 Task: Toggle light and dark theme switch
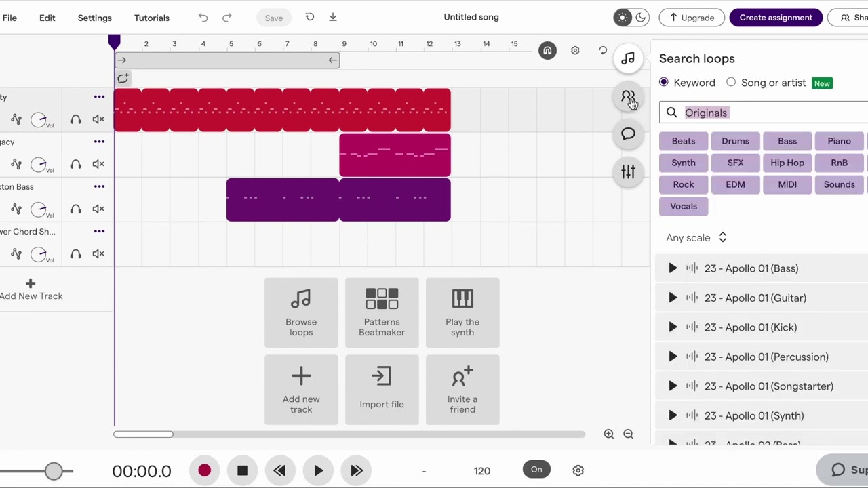631,18
